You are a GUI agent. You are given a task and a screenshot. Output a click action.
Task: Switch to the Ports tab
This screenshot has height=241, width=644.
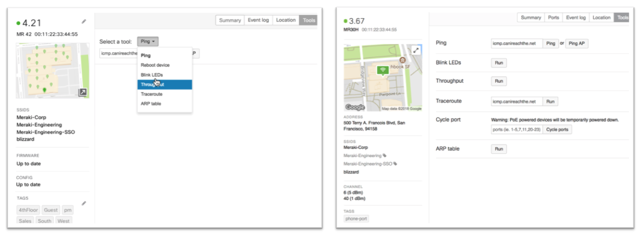tap(553, 18)
